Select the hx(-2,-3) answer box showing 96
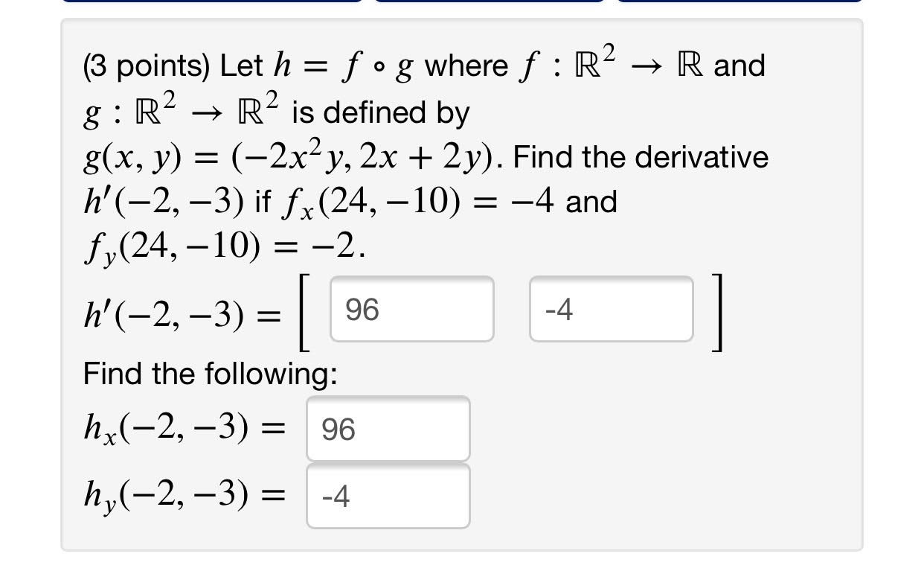This screenshot has width=924, height=574. (387, 427)
